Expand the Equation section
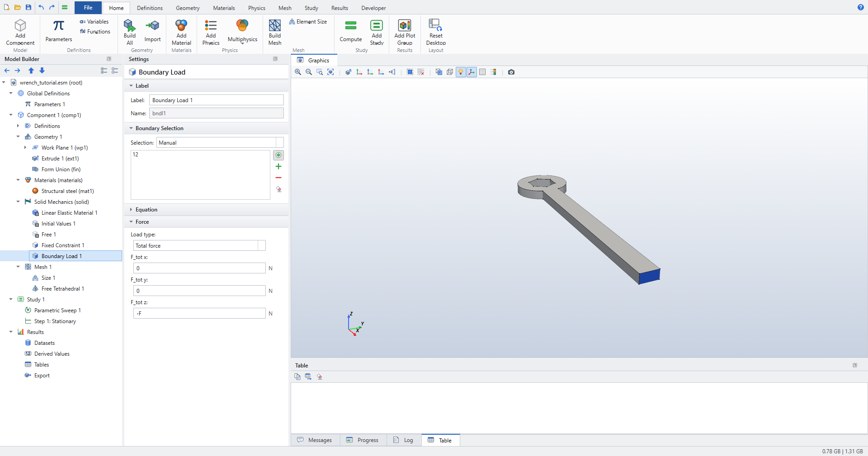The width and height of the screenshot is (868, 456). [131, 210]
